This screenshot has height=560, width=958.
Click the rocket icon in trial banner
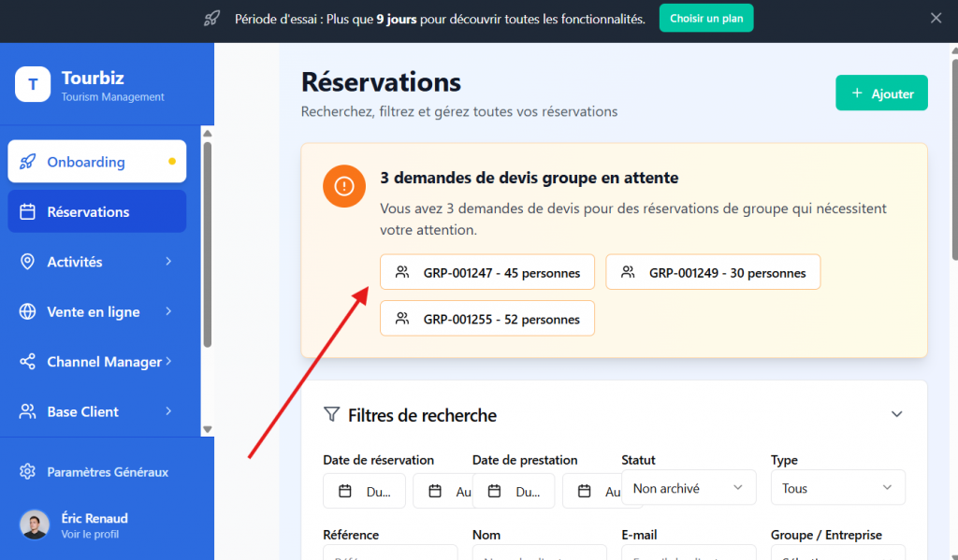coord(212,19)
